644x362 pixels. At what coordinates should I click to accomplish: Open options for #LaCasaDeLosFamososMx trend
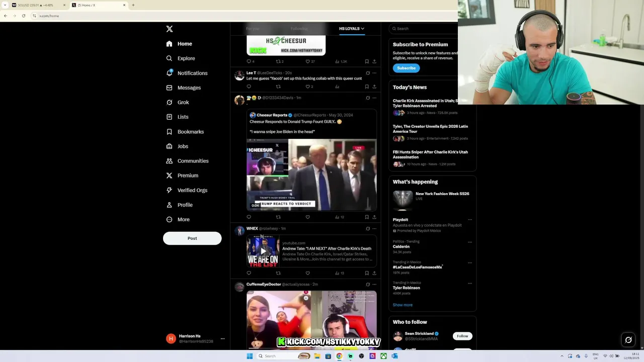click(x=470, y=262)
